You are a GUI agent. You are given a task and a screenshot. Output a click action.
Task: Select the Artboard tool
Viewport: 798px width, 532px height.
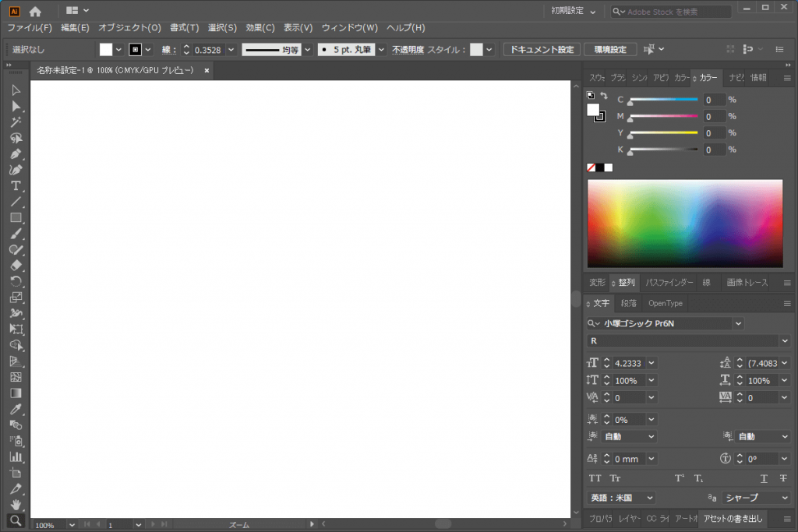point(16,473)
